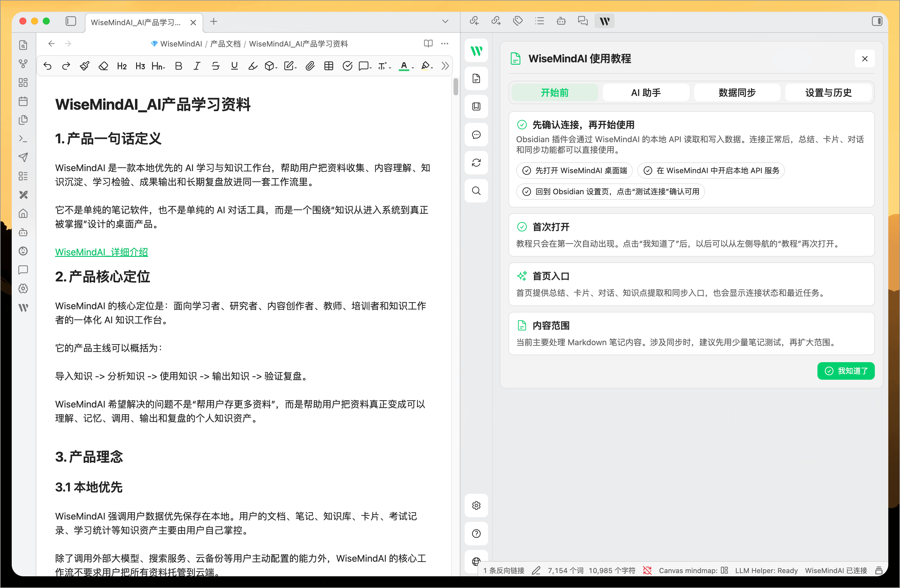The image size is (900, 588).
Task: Switch to the 数据同步 tab
Action: click(737, 92)
